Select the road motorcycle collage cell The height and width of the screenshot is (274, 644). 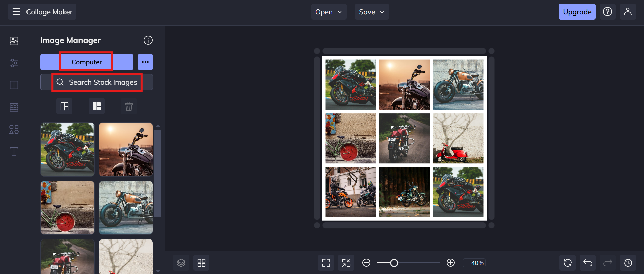coord(405,138)
